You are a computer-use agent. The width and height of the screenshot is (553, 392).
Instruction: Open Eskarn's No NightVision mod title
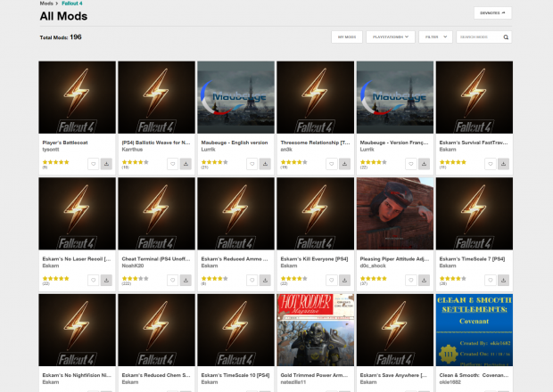[x=77, y=375]
